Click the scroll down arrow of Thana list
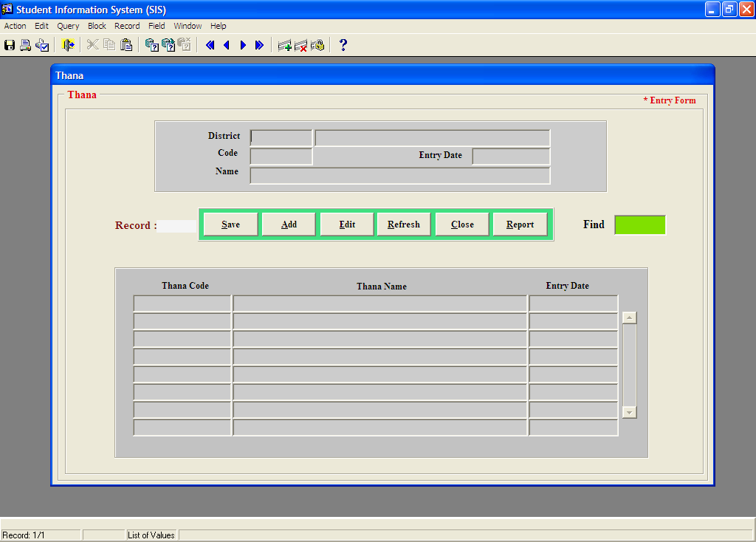This screenshot has width=756, height=542. click(x=629, y=413)
